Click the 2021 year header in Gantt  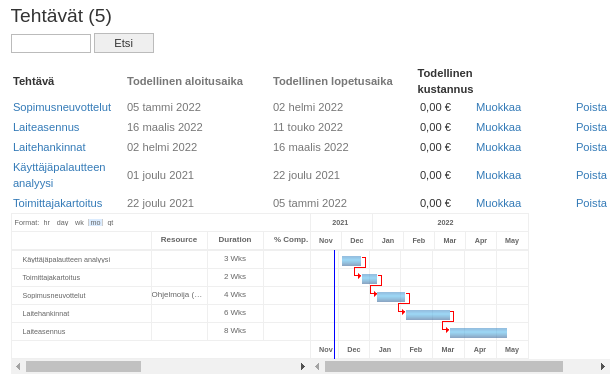click(x=340, y=223)
